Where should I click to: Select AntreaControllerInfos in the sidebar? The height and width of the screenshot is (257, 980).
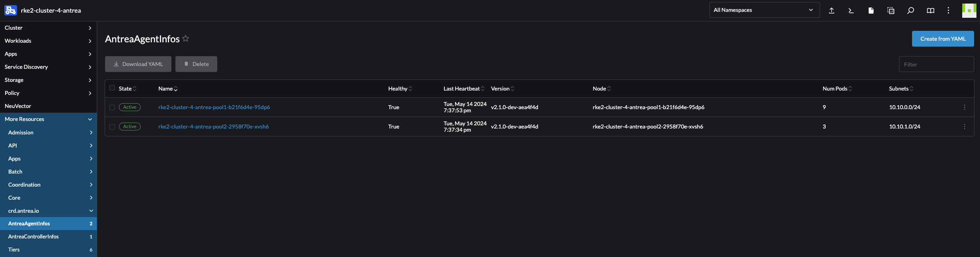pyautogui.click(x=48, y=236)
